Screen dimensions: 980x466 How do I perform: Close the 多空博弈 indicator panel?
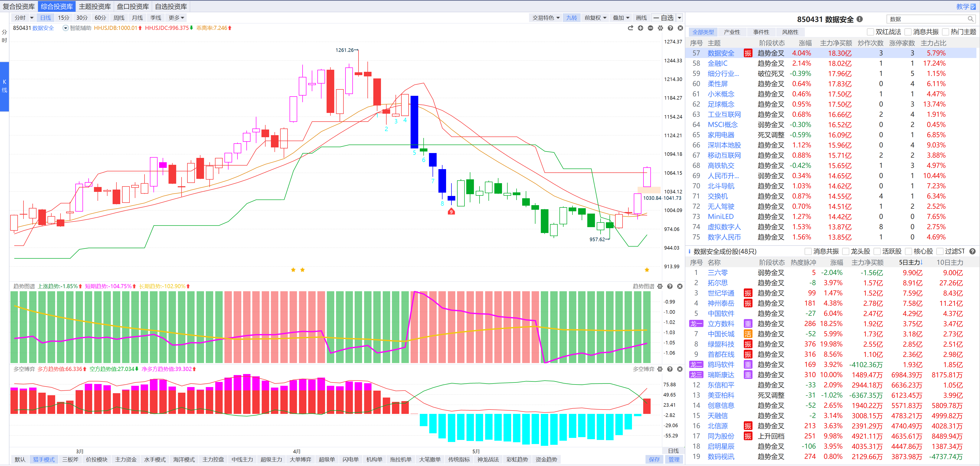[x=680, y=369]
